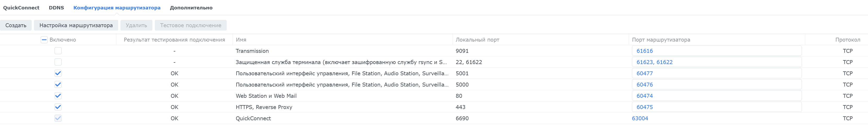Enable the terminal service rule checkbox
The image size is (868, 137).
point(58,62)
